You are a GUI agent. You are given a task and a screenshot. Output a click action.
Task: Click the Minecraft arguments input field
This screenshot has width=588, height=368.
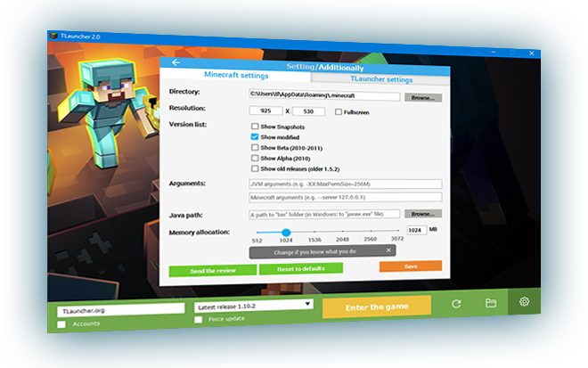tap(345, 197)
